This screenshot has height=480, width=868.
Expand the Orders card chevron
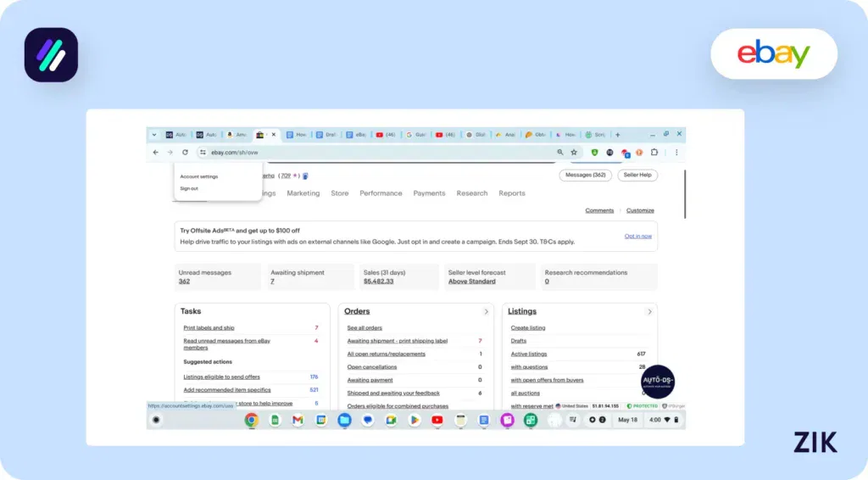click(486, 312)
